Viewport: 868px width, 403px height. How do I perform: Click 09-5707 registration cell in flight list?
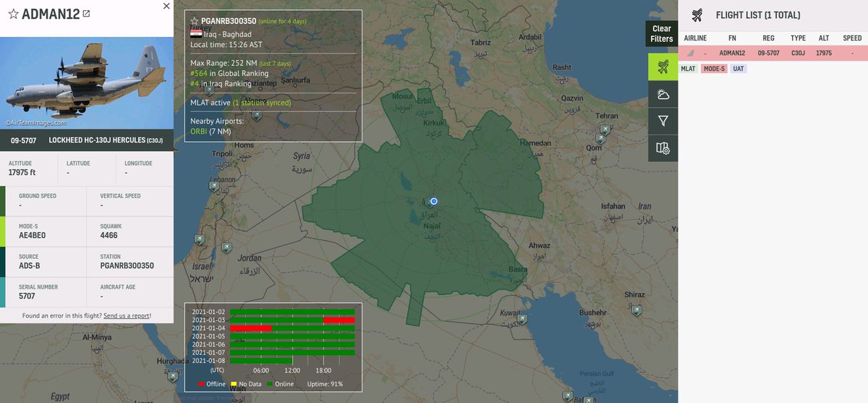(x=768, y=53)
